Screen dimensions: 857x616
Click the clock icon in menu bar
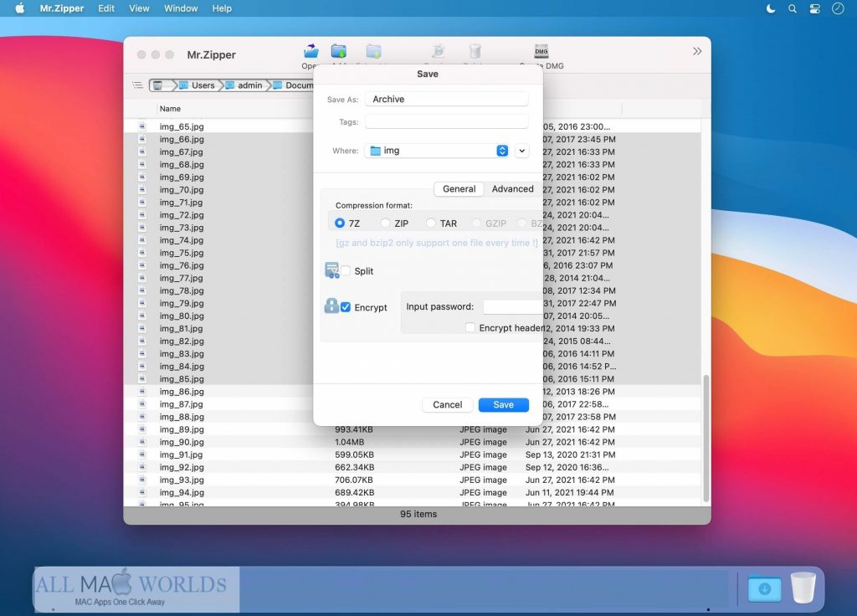coord(838,8)
